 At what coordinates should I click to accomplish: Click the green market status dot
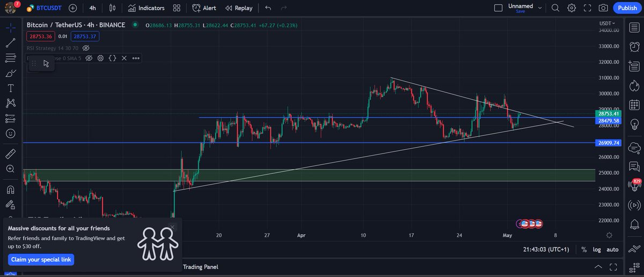pyautogui.click(x=135, y=25)
